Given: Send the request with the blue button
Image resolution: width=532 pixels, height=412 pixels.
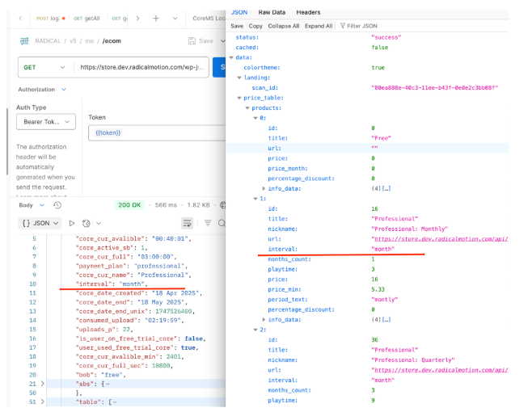Looking at the screenshot, I should 219,67.
